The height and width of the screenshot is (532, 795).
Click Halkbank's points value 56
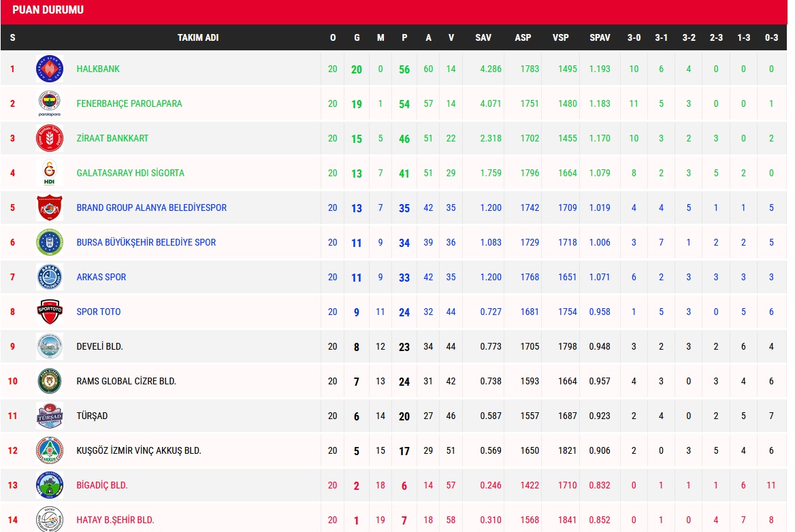[404, 69]
